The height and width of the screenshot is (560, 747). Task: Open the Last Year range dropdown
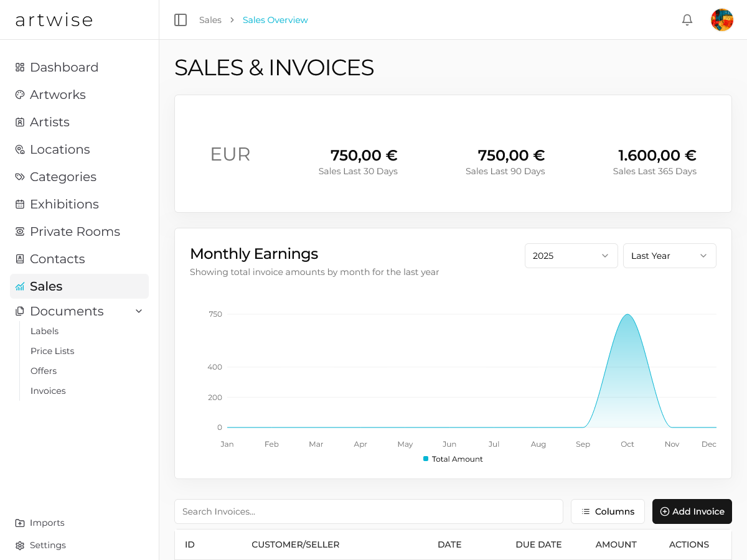pyautogui.click(x=670, y=256)
